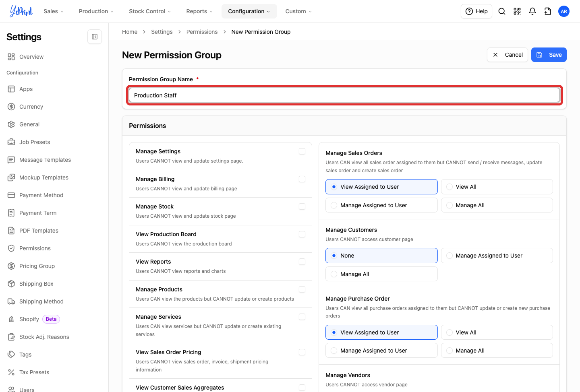
Task: Click the YoPrint logo
Action: [21, 11]
